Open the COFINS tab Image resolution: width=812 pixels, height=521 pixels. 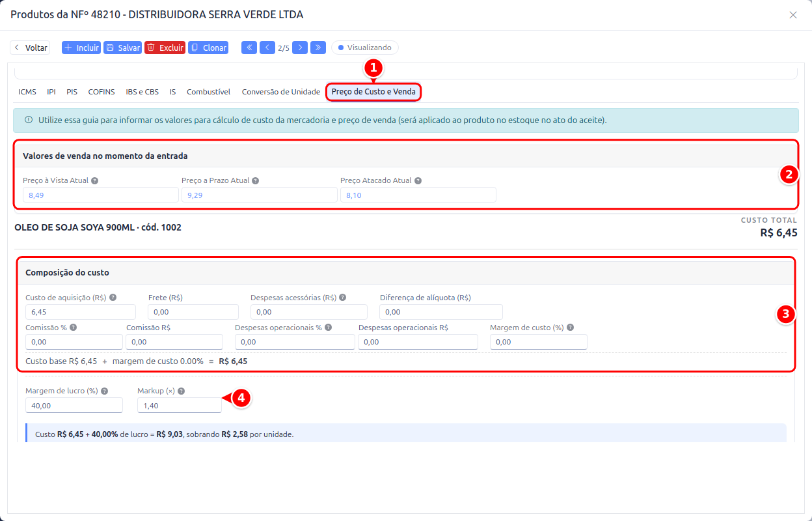(x=101, y=92)
